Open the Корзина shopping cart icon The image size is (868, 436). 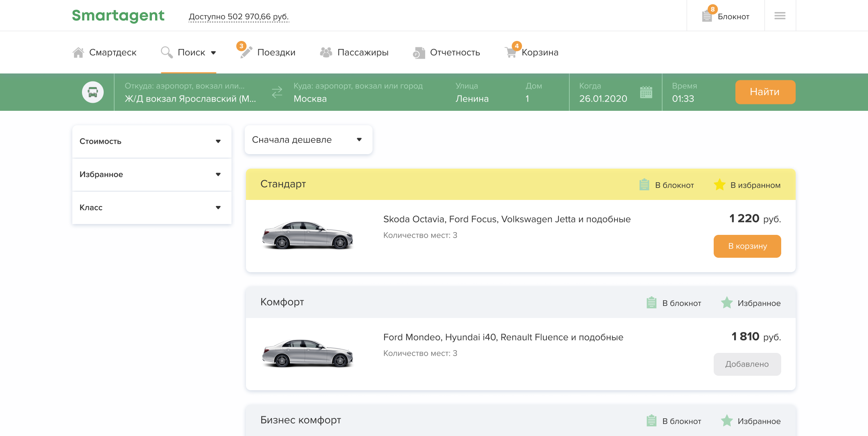[x=511, y=52]
